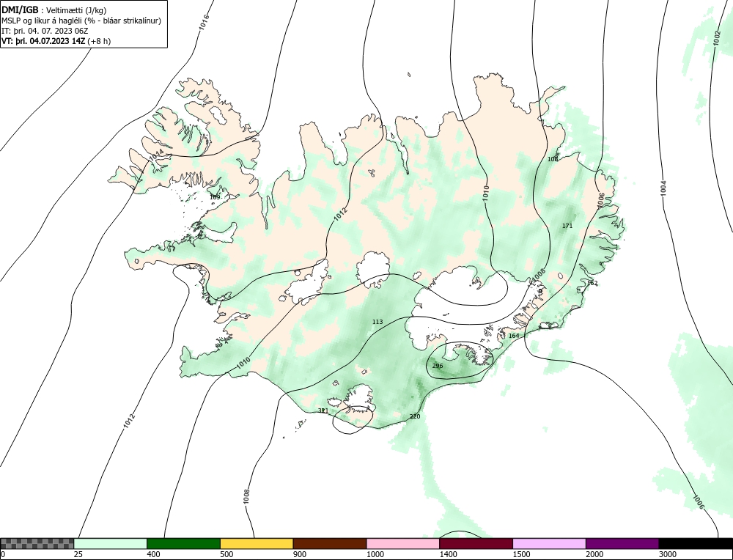Click the gray checkered 0–25 legend swatch
Viewport: 733px width, 560px height.
(37, 543)
